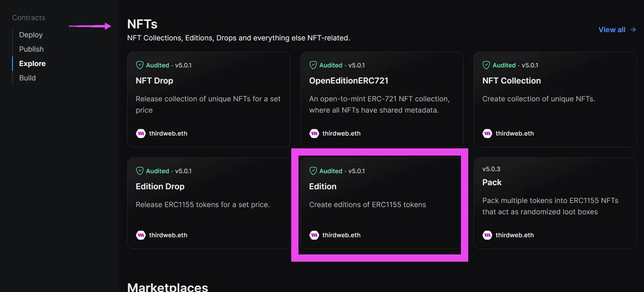Viewport: 644px width, 292px height.
Task: Click thirdweb logo icon on Edition Drop card
Action: [x=140, y=235]
